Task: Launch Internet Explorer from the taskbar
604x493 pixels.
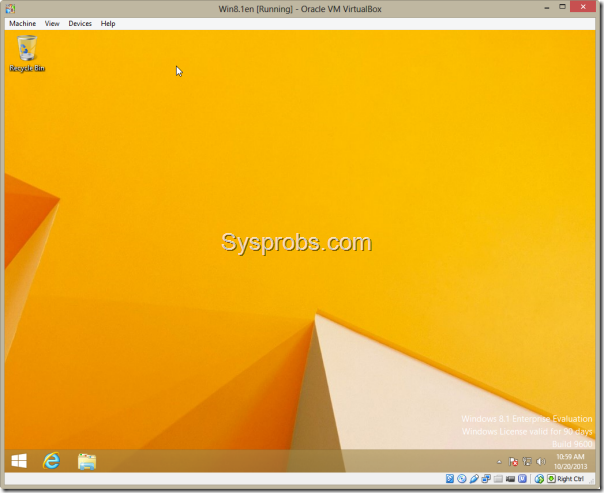Action: point(52,461)
